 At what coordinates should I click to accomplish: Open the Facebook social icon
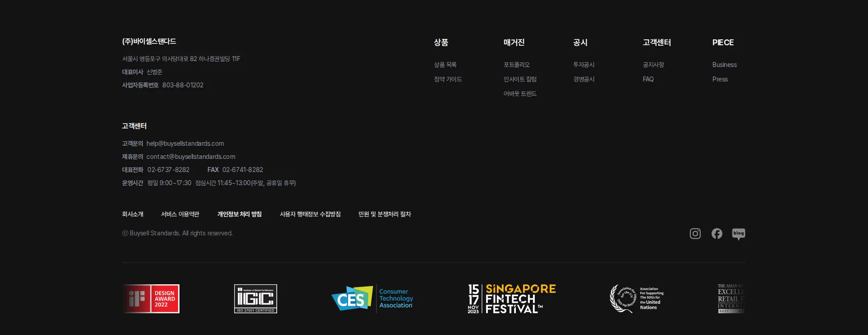coord(717,234)
